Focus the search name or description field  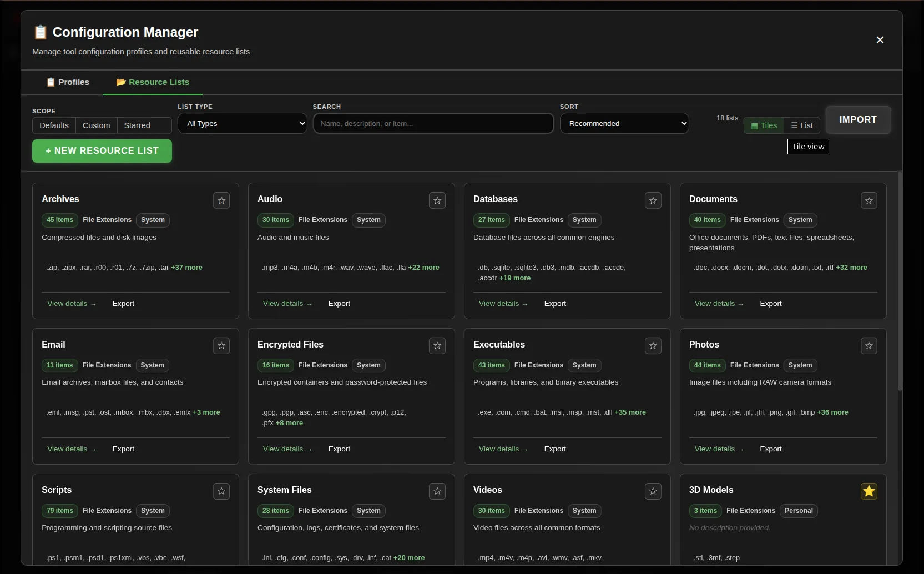point(433,123)
